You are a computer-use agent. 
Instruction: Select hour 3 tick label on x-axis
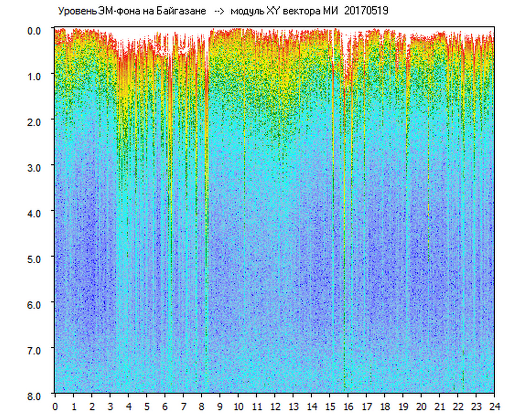pos(110,406)
